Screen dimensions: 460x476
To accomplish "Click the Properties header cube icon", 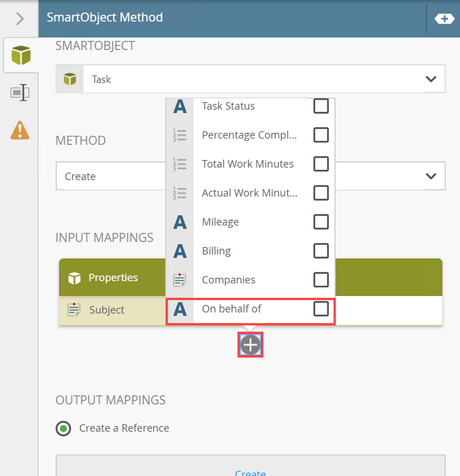I will pyautogui.click(x=74, y=278).
